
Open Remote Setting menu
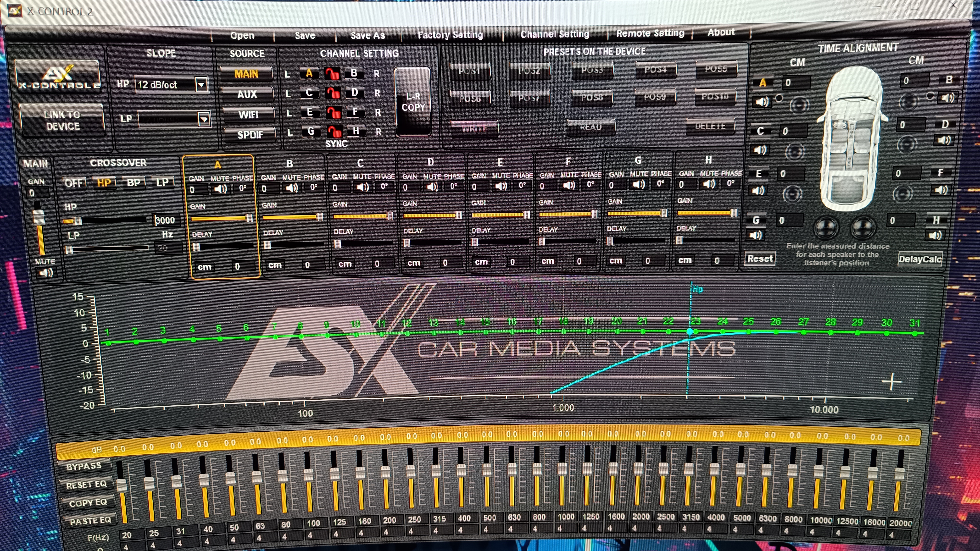point(650,33)
